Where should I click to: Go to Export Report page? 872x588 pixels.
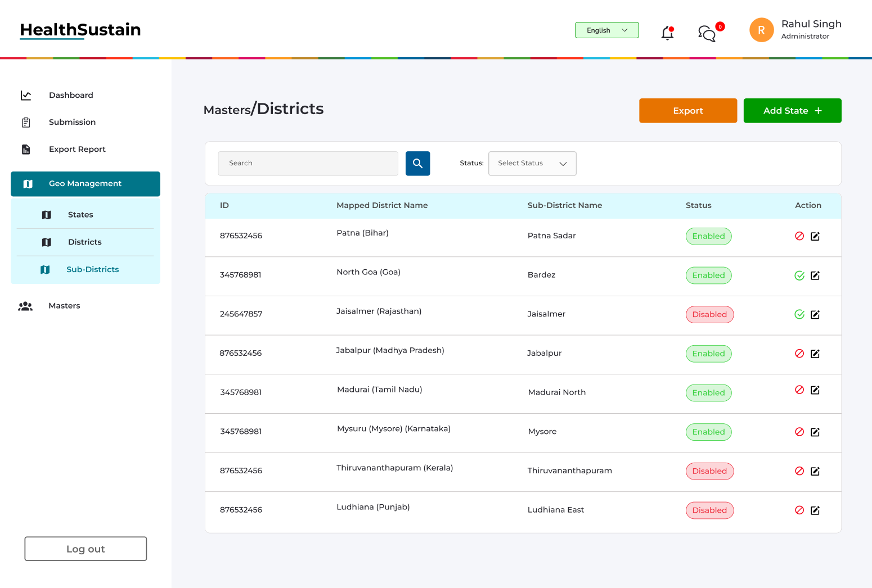[x=77, y=150]
